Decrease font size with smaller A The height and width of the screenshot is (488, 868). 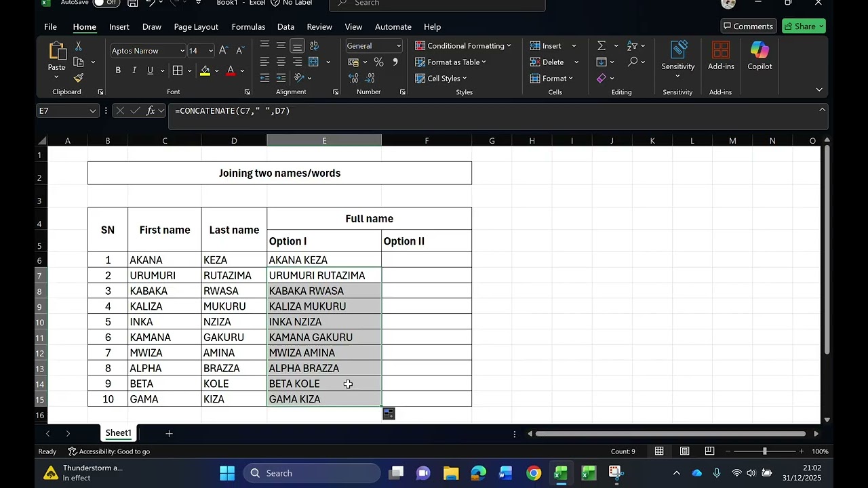(239, 51)
